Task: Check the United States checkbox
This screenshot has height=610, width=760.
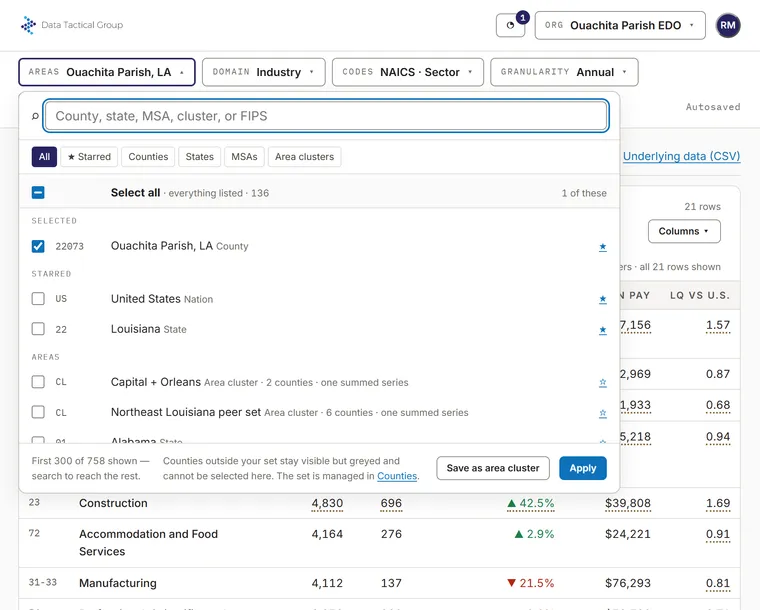Action: 38,298
